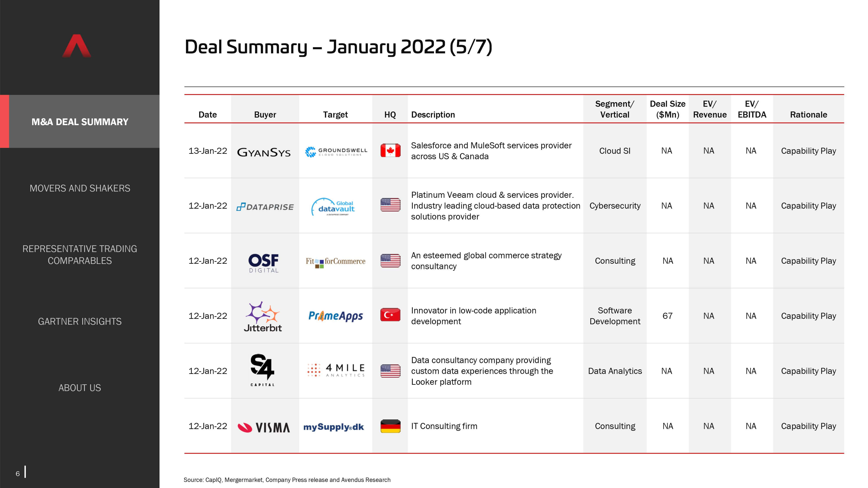This screenshot has height=488, width=868.
Task: Click the Salesforce and MuleSoft description text
Action: 491,151
